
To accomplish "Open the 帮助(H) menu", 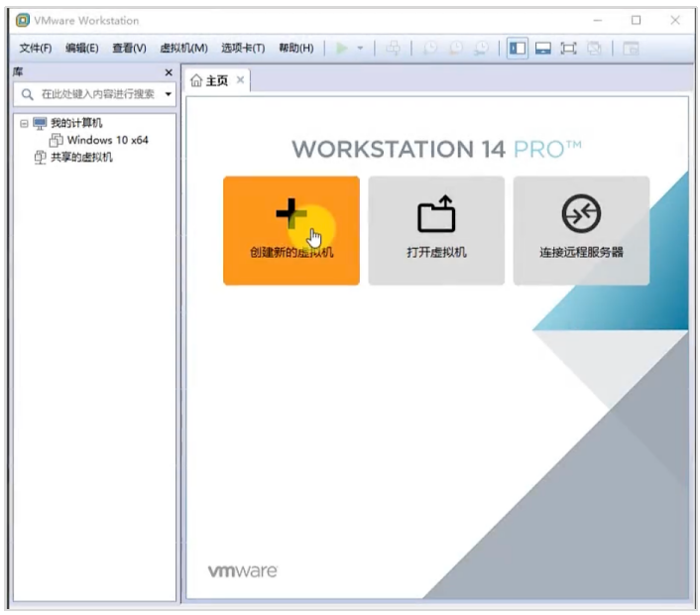I will click(296, 48).
